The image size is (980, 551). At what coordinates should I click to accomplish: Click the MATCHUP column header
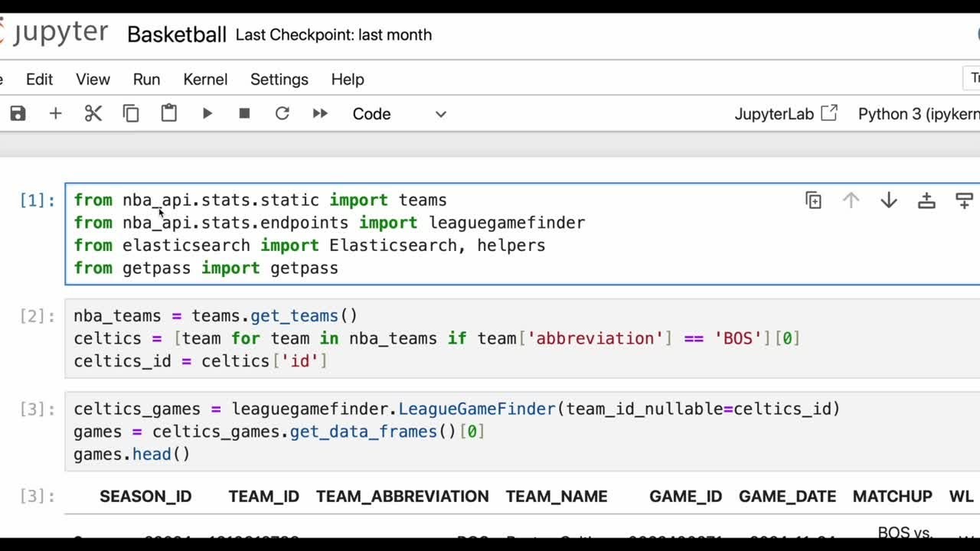click(892, 497)
